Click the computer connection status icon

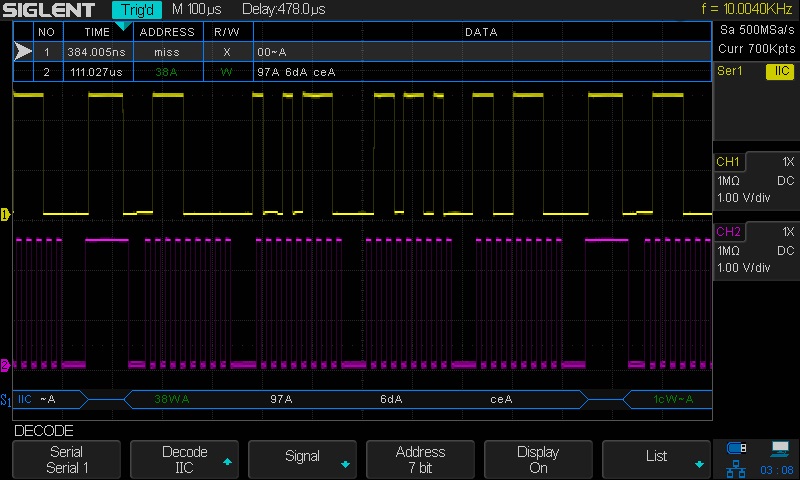point(780,448)
